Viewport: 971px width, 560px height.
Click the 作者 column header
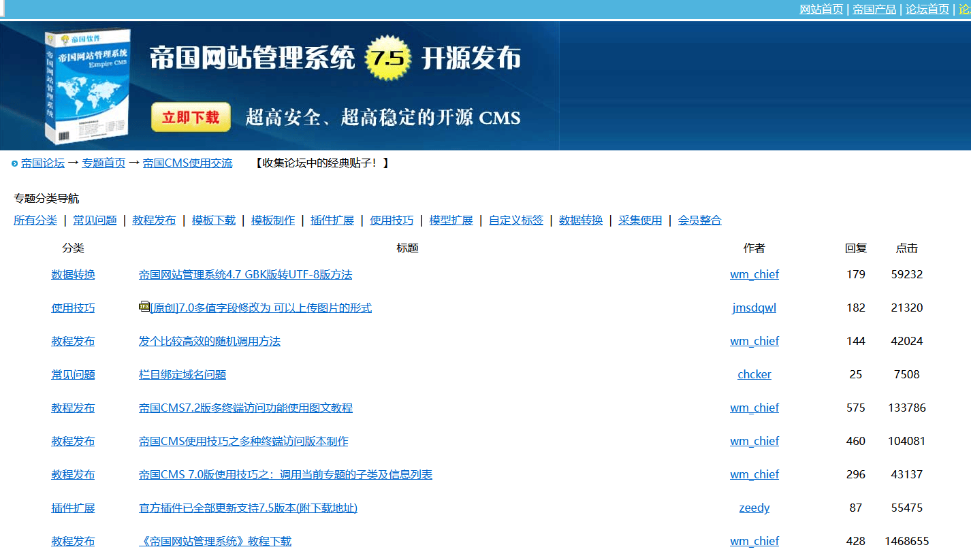coord(754,248)
